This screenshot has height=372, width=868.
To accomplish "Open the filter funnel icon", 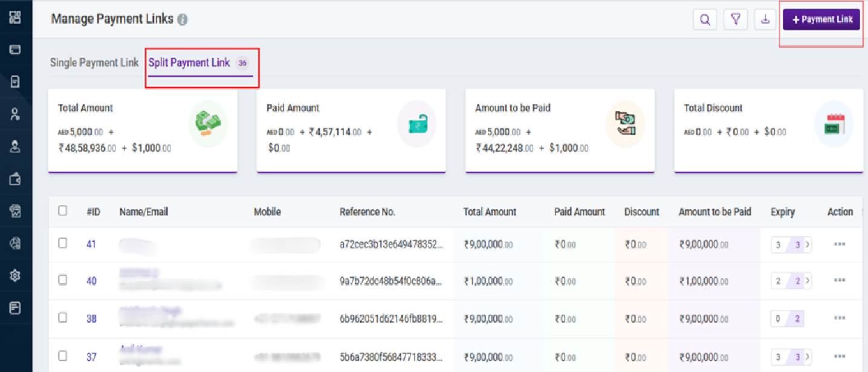I will point(736,19).
